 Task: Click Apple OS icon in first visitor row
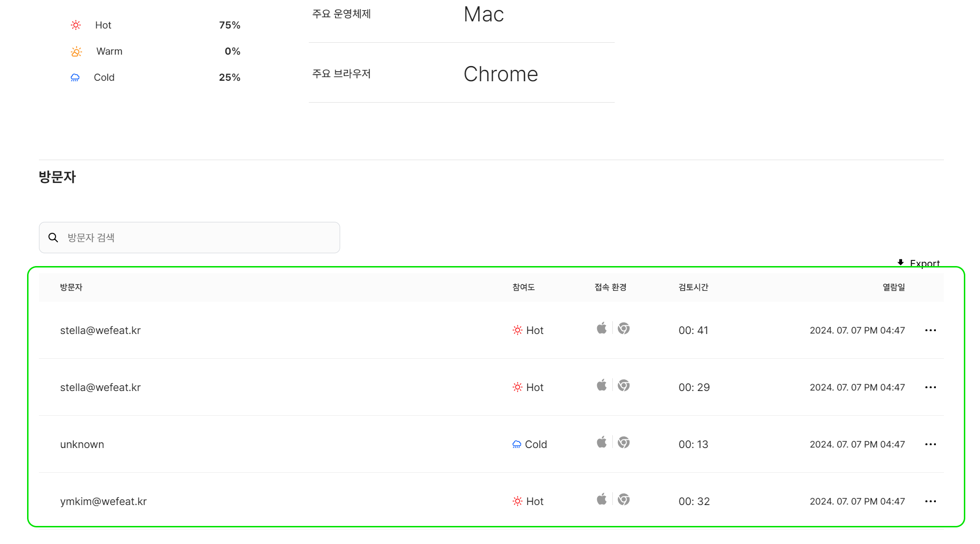(601, 328)
